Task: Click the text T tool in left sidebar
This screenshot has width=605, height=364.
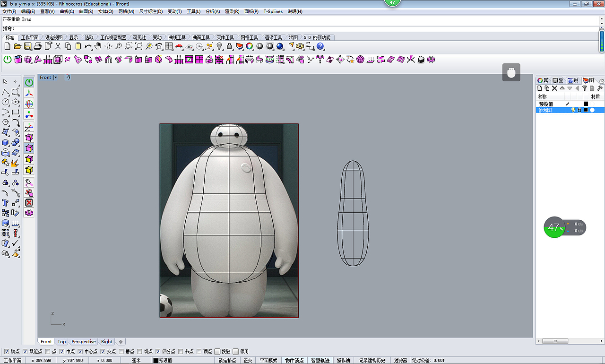Action: tap(5, 203)
